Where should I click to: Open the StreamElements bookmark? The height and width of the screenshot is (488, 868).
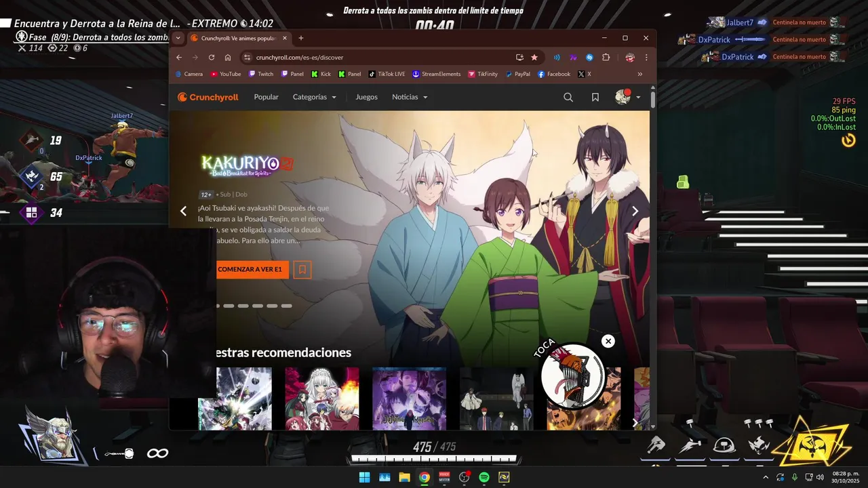436,74
